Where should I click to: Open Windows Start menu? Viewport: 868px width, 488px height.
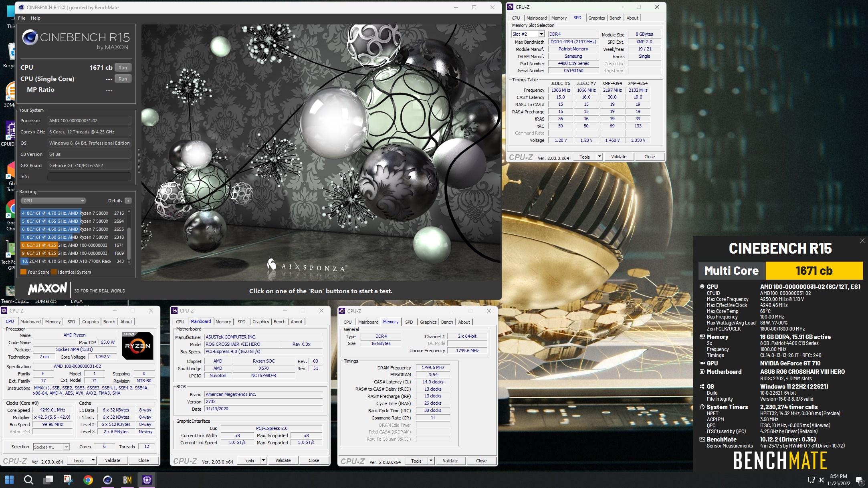[x=9, y=480]
